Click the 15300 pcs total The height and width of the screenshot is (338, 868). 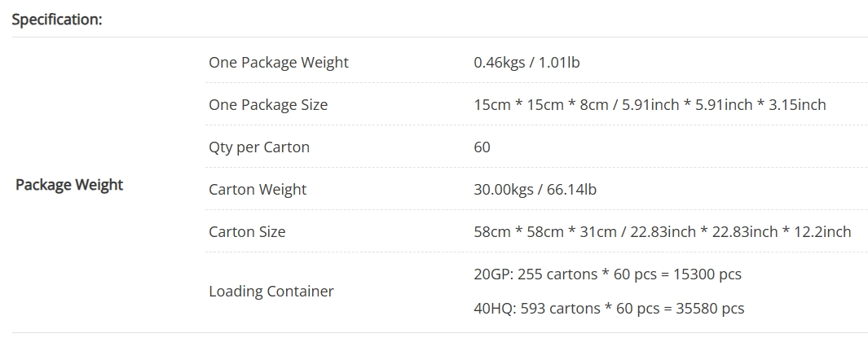pyautogui.click(x=707, y=274)
